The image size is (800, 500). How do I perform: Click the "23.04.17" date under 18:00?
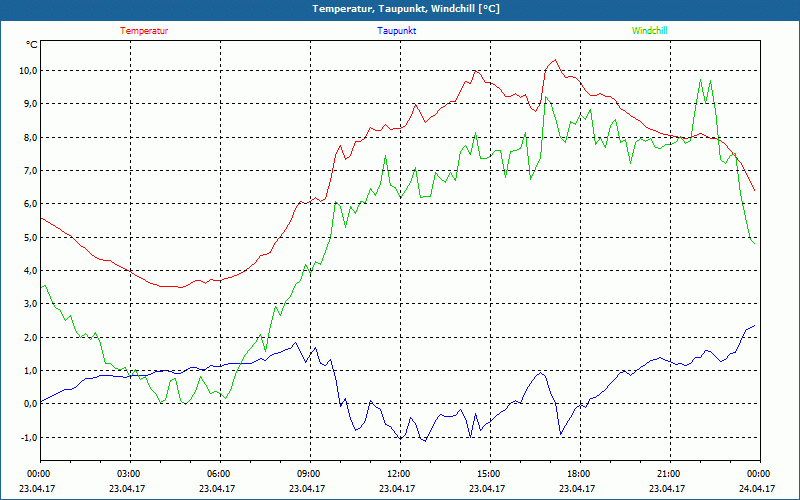(577, 488)
